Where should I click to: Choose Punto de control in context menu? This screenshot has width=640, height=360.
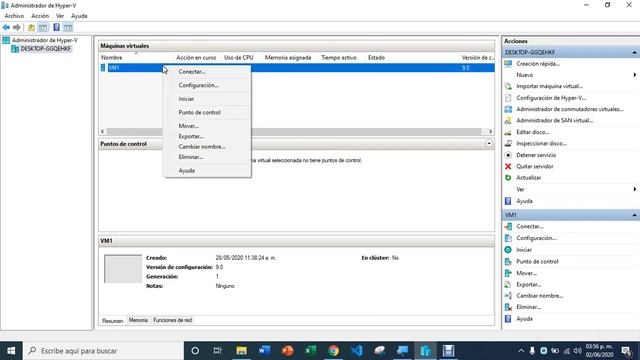click(207, 112)
